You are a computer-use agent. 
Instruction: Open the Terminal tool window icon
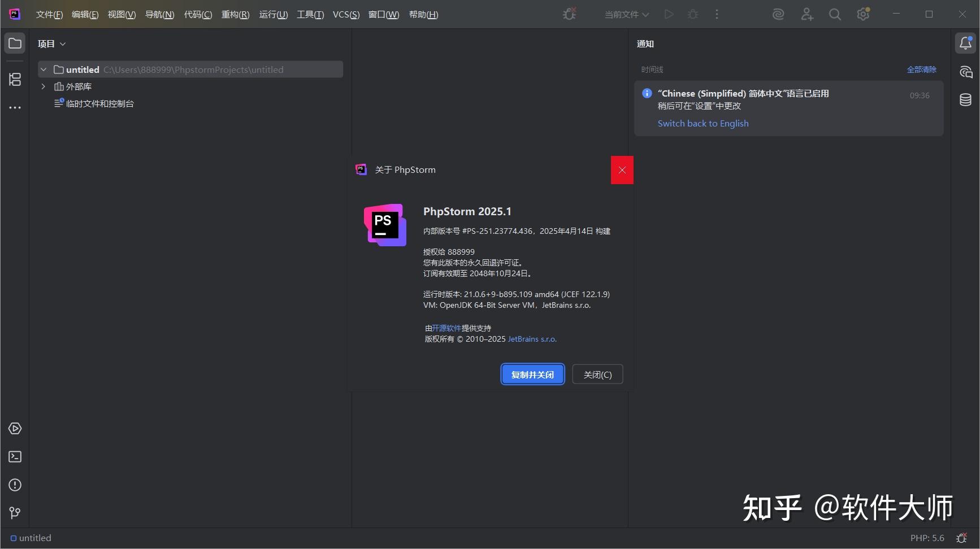pyautogui.click(x=15, y=457)
